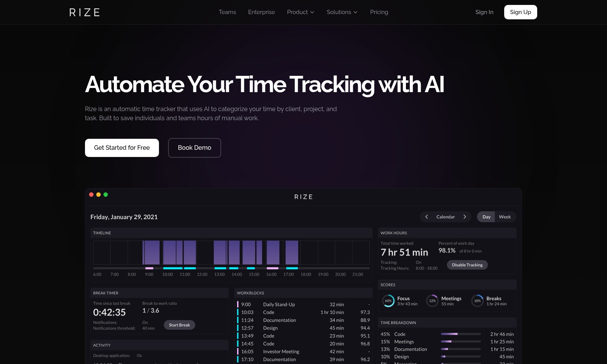607x364 pixels.
Task: Click the Sign Up button
Action: (521, 12)
